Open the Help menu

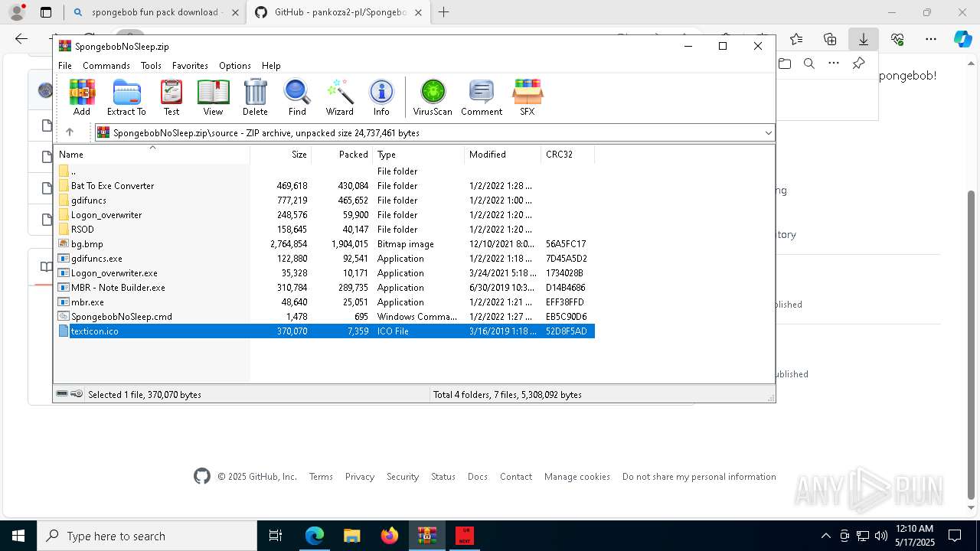tap(271, 66)
